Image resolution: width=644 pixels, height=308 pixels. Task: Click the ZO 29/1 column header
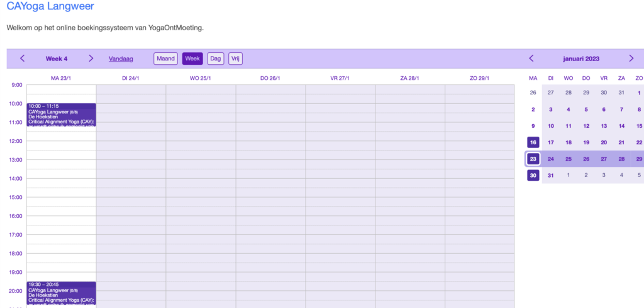coord(480,78)
